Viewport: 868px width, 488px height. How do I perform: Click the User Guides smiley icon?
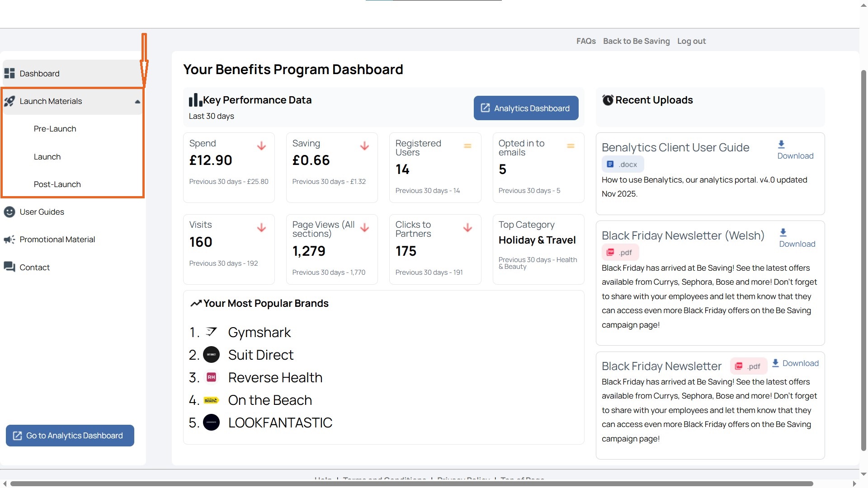click(9, 212)
